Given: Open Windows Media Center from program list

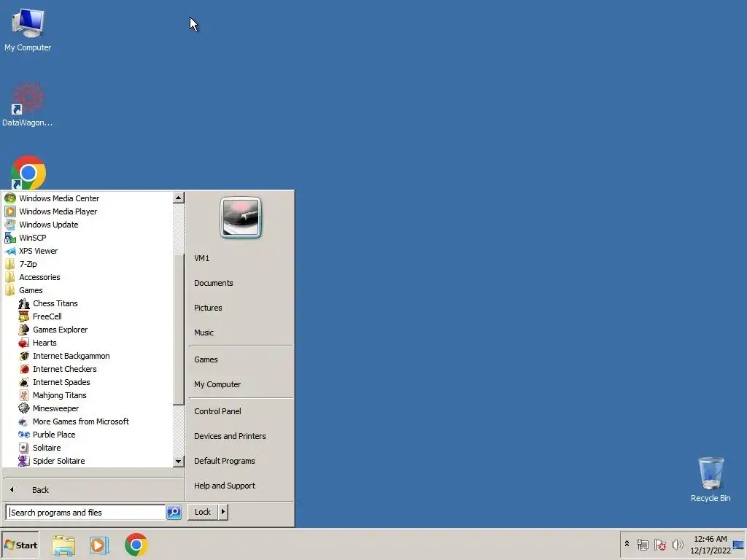Looking at the screenshot, I should click(x=59, y=198).
